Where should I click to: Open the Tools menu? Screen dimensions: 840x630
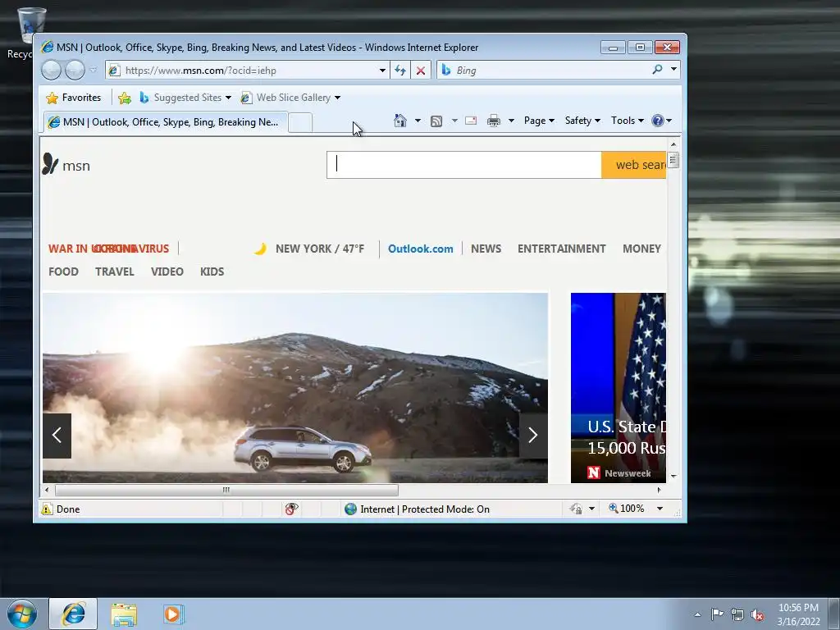628,121
